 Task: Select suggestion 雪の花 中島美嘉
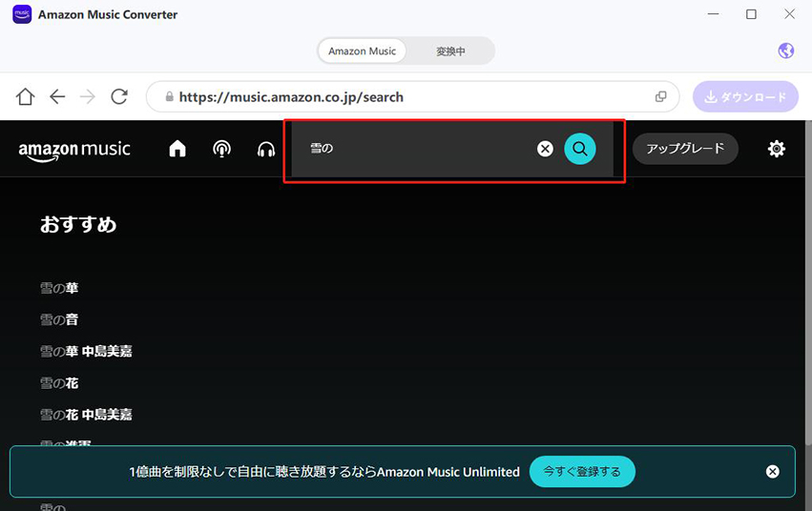(86, 415)
